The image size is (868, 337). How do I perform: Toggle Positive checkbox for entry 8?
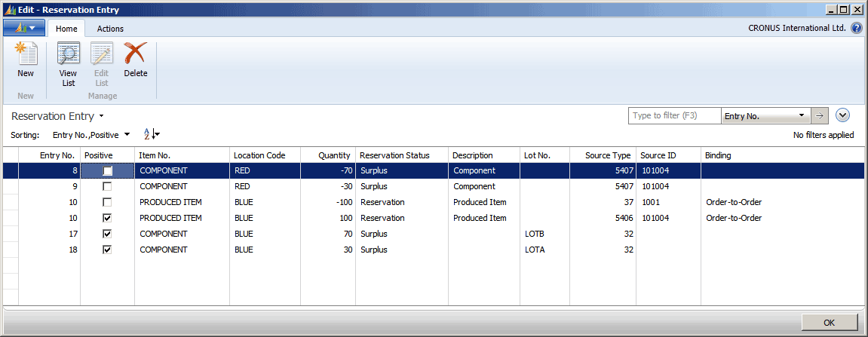(108, 171)
